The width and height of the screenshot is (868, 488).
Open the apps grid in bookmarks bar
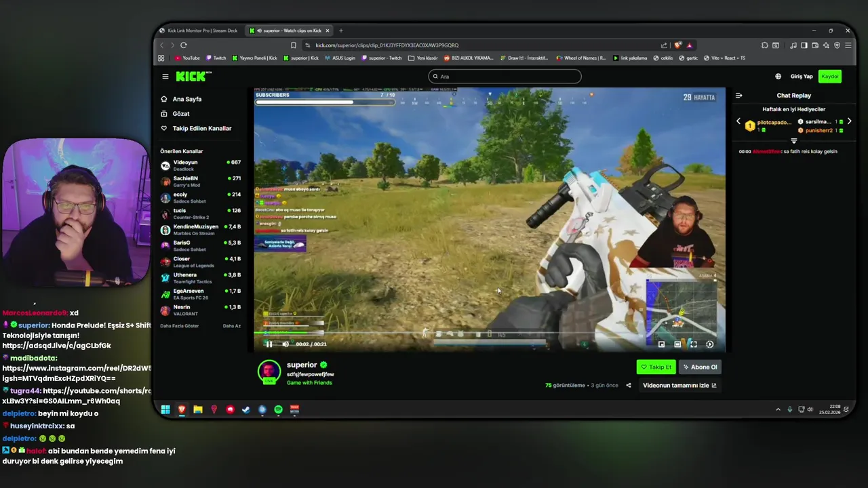[161, 58]
